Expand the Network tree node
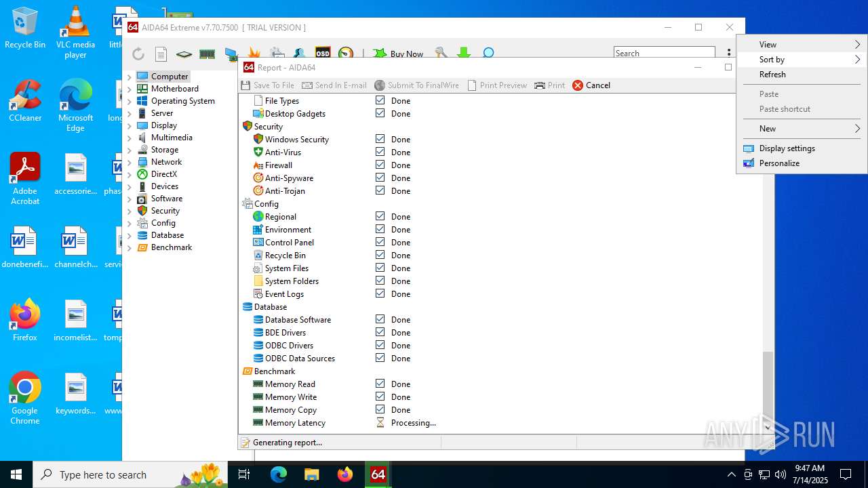868x488 pixels. pos(130,162)
